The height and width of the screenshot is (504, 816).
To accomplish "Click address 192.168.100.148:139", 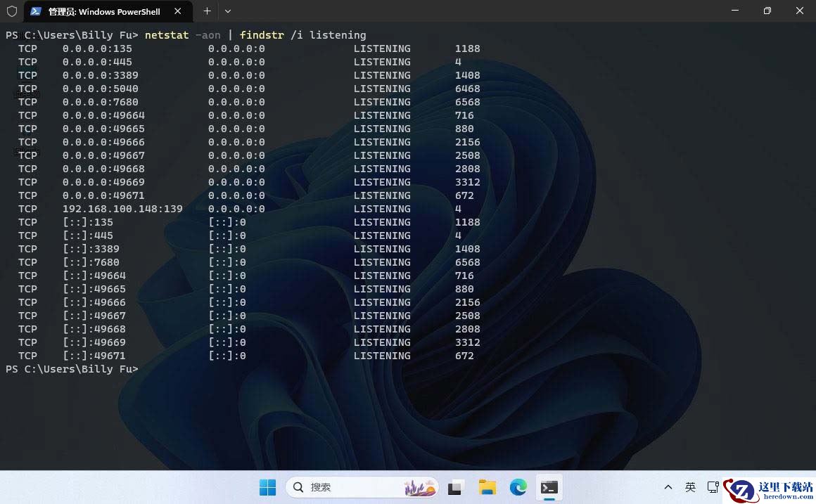I will (123, 209).
